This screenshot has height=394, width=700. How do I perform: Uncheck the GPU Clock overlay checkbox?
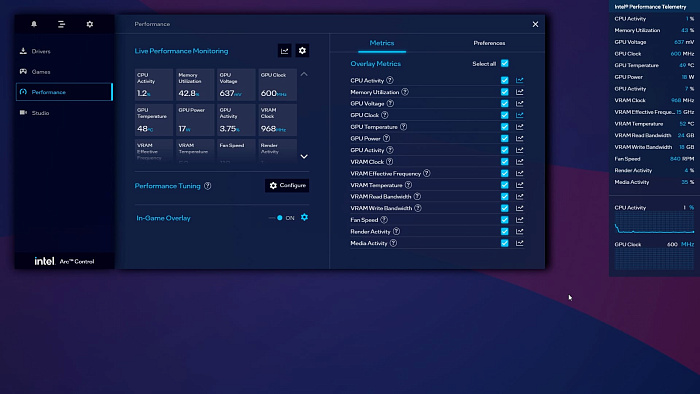tap(504, 115)
